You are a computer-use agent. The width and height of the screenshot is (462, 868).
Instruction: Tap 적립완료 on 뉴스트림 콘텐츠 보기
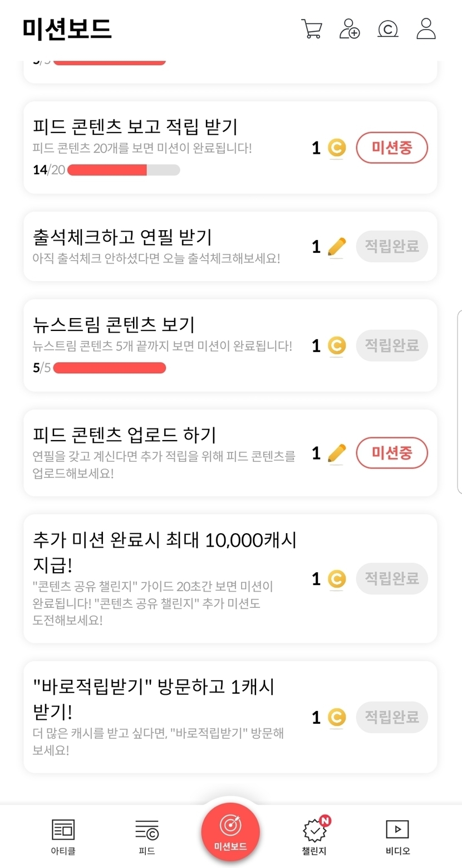coord(392,345)
